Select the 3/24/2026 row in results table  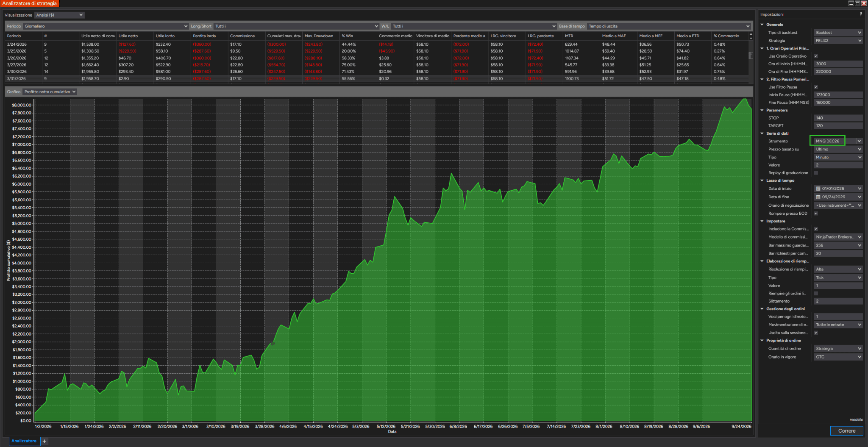click(x=377, y=44)
